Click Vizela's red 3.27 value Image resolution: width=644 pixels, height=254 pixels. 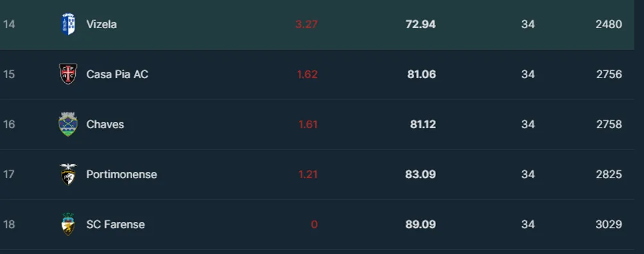point(306,24)
